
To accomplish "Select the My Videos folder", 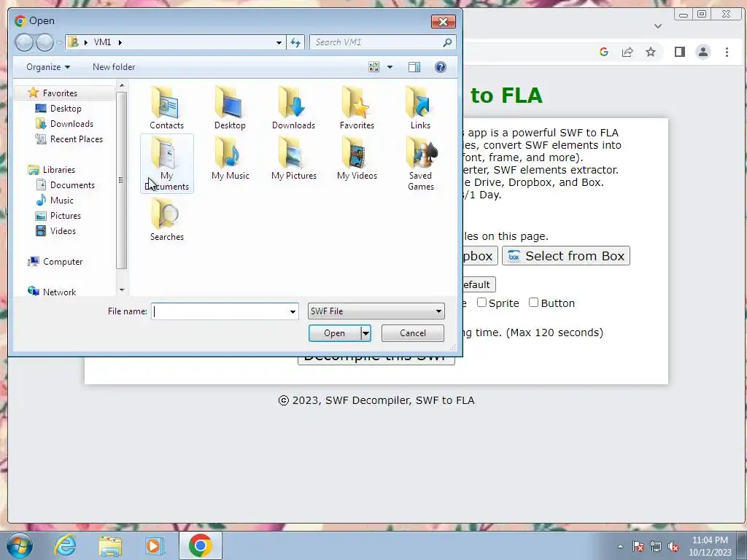I will pos(357,158).
